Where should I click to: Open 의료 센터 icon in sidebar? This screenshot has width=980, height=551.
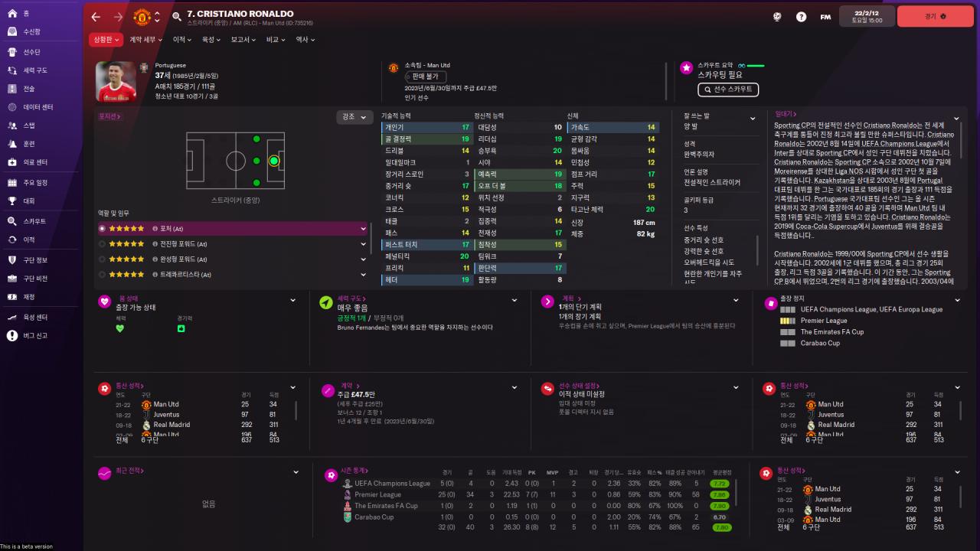tap(11, 162)
